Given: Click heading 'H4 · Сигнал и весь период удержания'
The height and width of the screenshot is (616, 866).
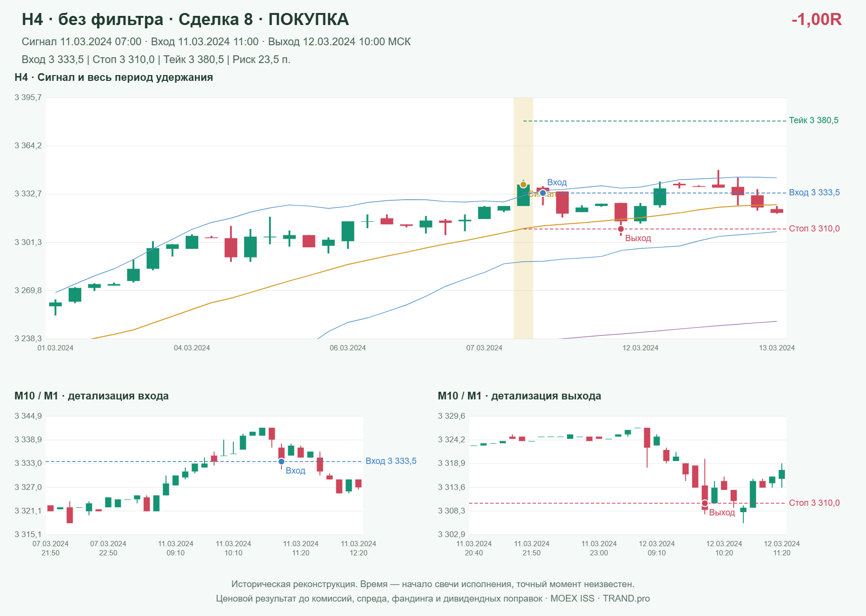Looking at the screenshot, I should click(x=114, y=77).
